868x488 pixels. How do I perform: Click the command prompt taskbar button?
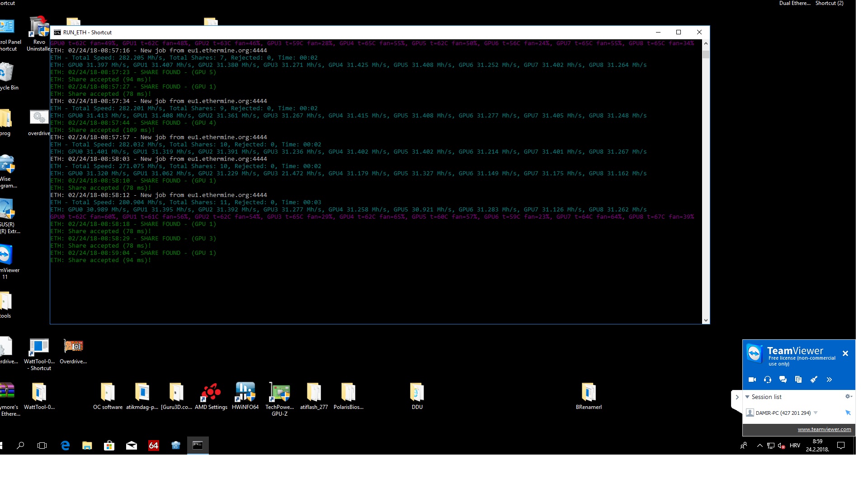coord(198,446)
